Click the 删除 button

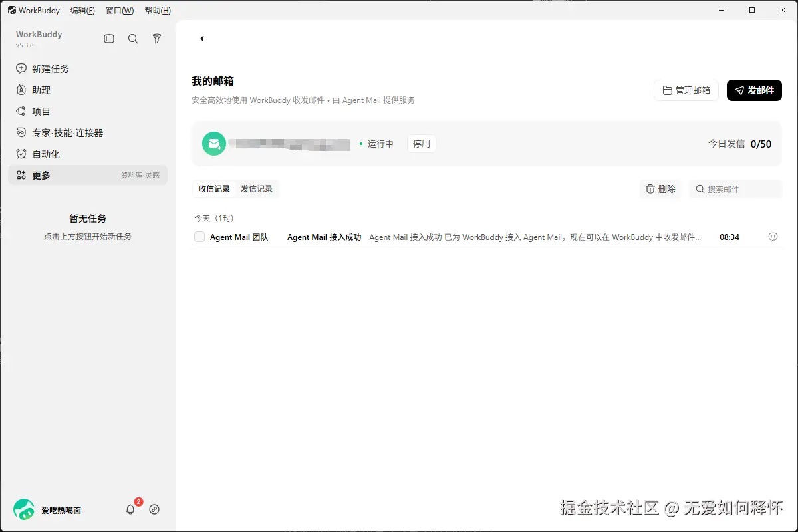tap(660, 189)
